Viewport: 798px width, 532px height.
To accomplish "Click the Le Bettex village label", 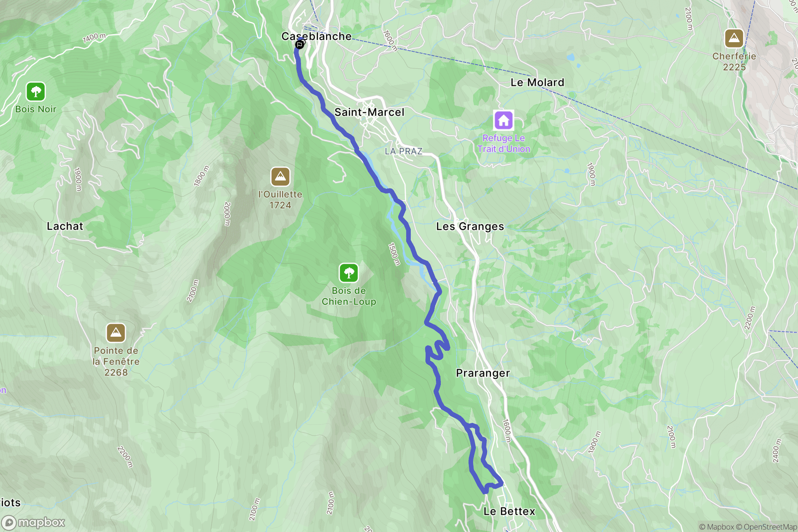I will point(509,511).
